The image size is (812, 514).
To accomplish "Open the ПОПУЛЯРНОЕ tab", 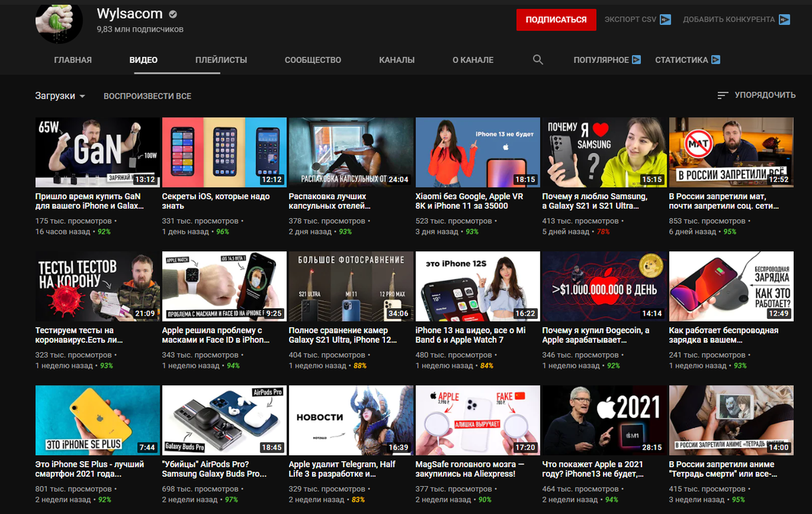I will click(601, 60).
